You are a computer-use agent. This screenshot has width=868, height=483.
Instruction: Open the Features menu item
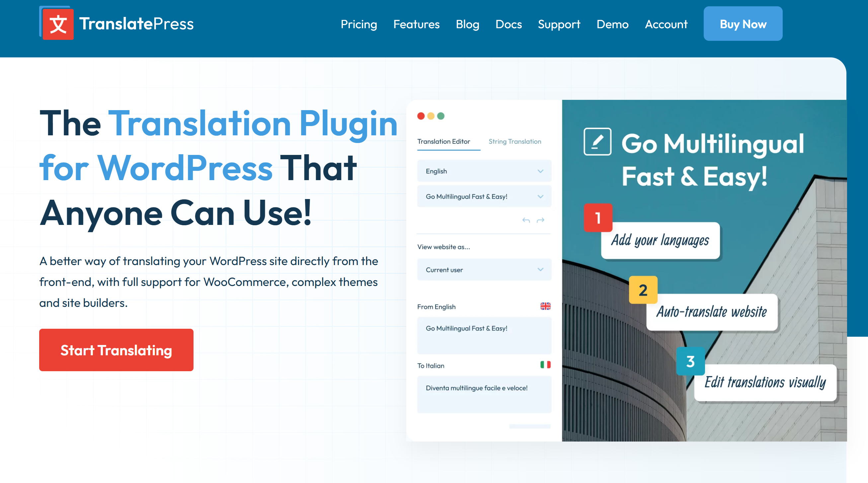[416, 24]
